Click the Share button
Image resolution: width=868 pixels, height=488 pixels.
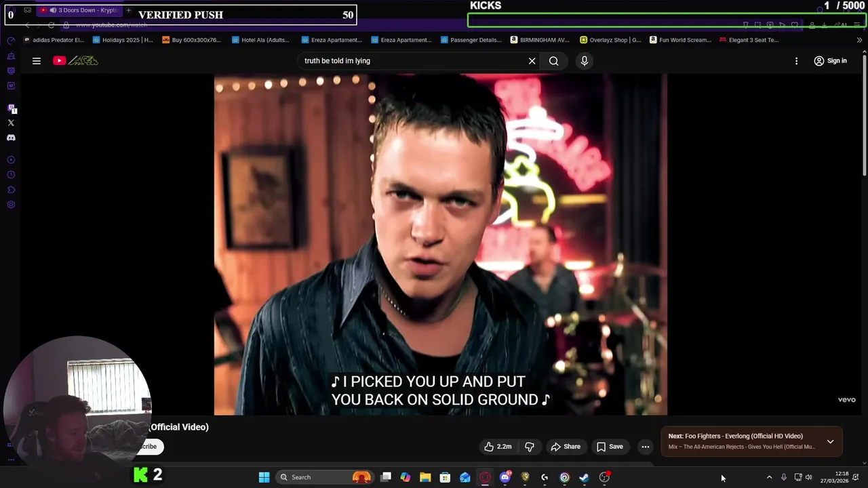(565, 447)
